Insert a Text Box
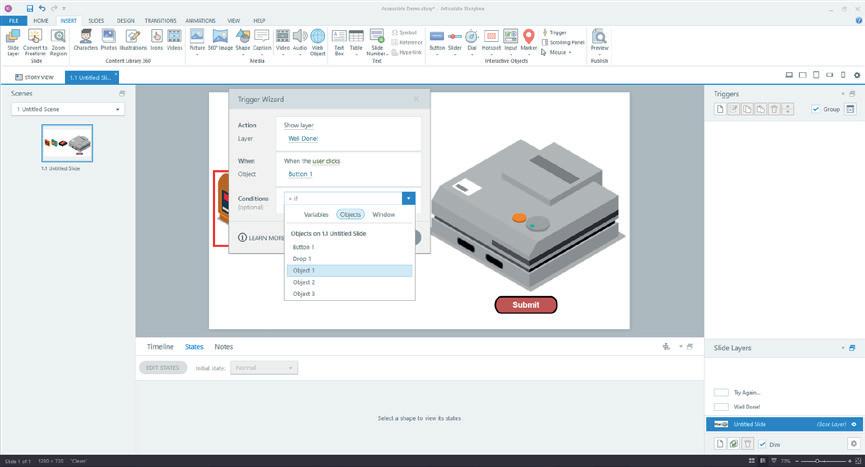The image size is (865, 467). 339,42
